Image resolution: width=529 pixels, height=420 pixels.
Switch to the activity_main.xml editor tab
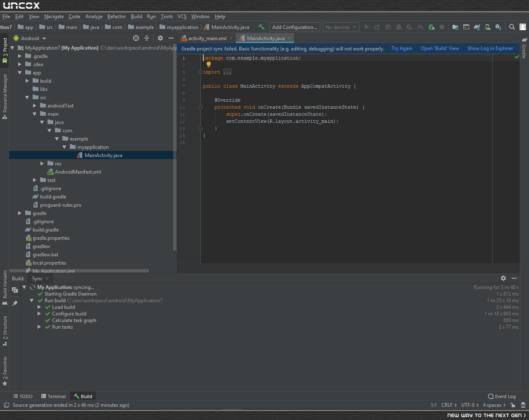[207, 38]
